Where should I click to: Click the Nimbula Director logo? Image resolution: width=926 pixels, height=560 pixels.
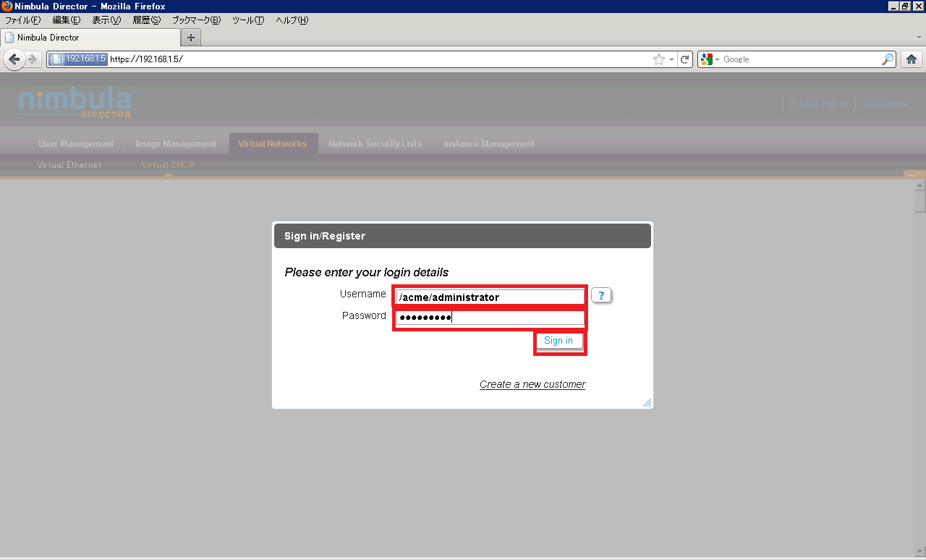click(x=75, y=103)
